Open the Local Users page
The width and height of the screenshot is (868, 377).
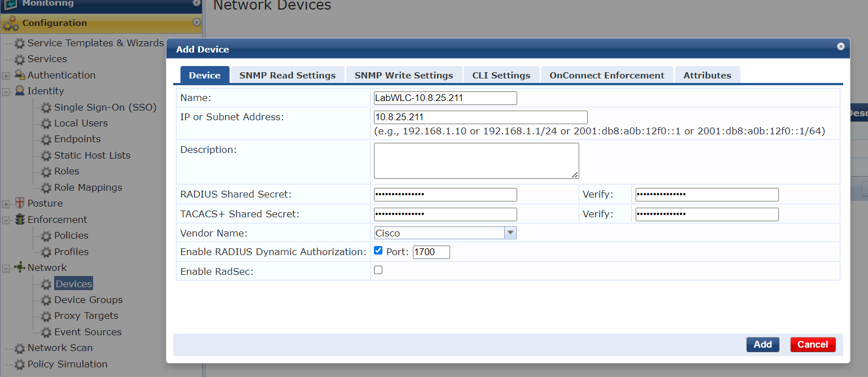81,123
